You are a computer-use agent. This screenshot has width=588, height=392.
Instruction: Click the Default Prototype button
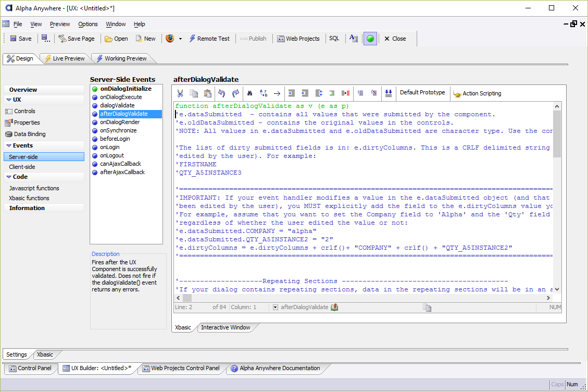coord(422,92)
